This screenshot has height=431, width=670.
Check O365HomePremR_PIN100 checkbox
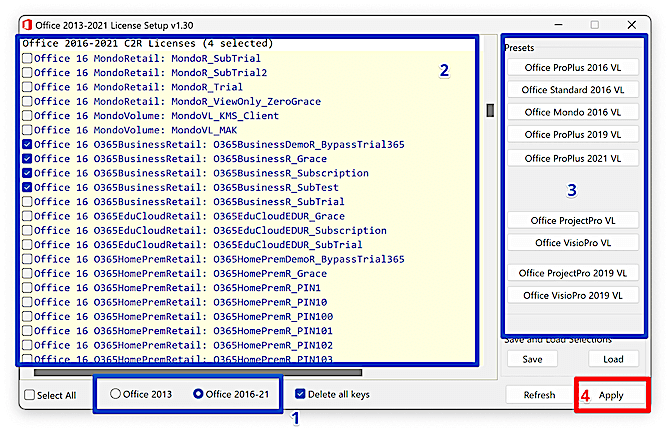pos(27,317)
